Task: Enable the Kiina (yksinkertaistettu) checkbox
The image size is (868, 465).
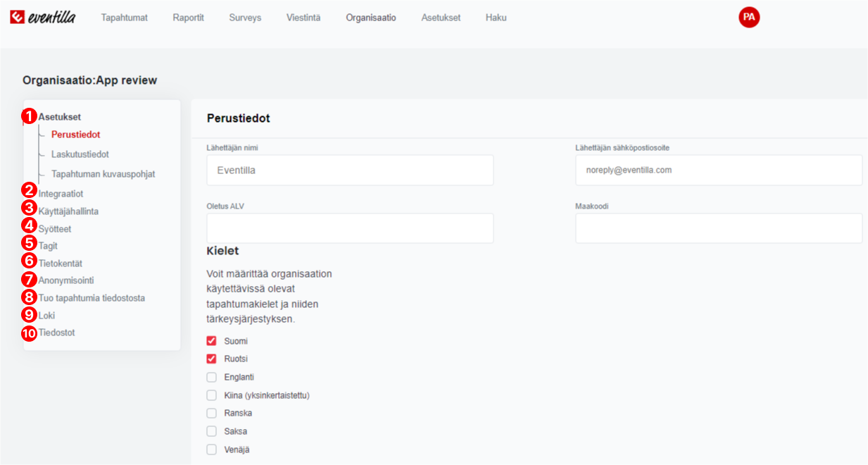Action: [211, 395]
